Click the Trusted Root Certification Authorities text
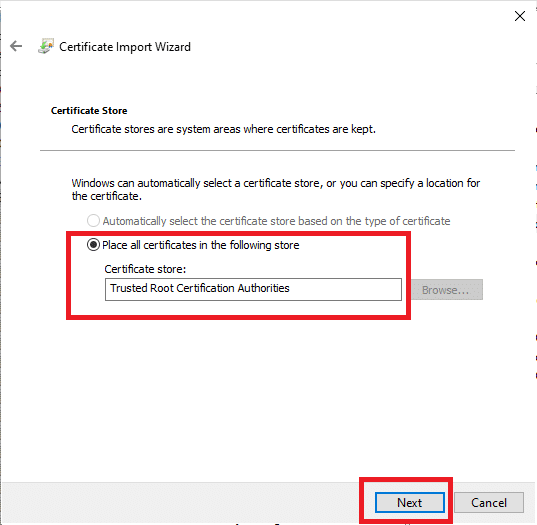This screenshot has width=537, height=525. pyautogui.click(x=200, y=288)
